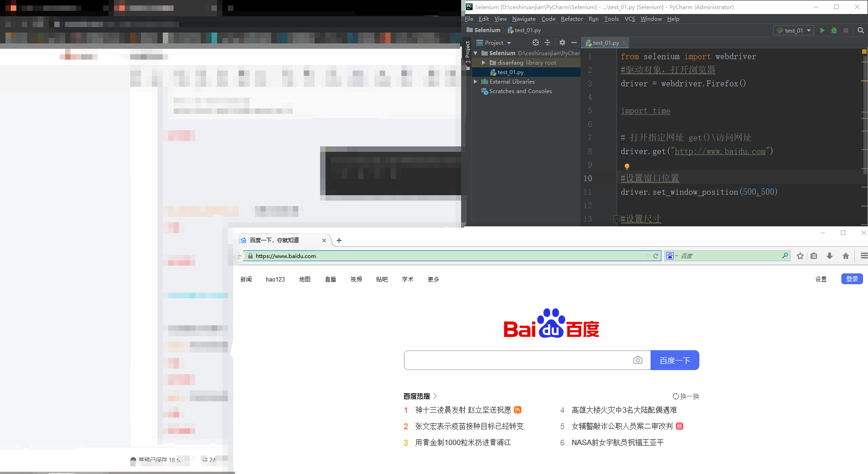868x474 pixels.
Task: Bookmark this page with the star icon
Action: tap(800, 256)
